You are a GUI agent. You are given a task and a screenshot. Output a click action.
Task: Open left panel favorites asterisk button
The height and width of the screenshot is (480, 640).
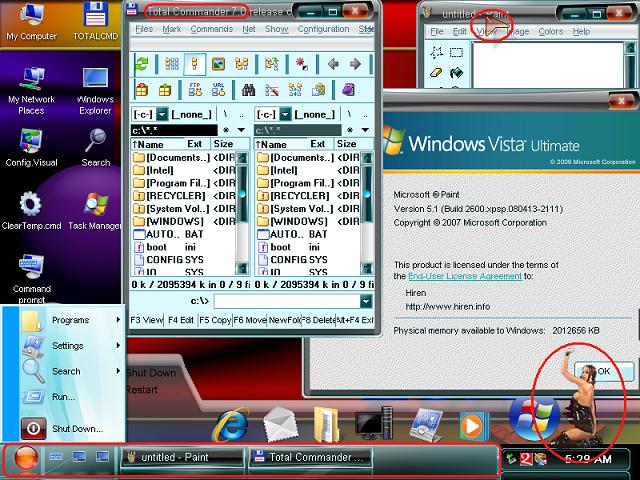click(x=226, y=130)
